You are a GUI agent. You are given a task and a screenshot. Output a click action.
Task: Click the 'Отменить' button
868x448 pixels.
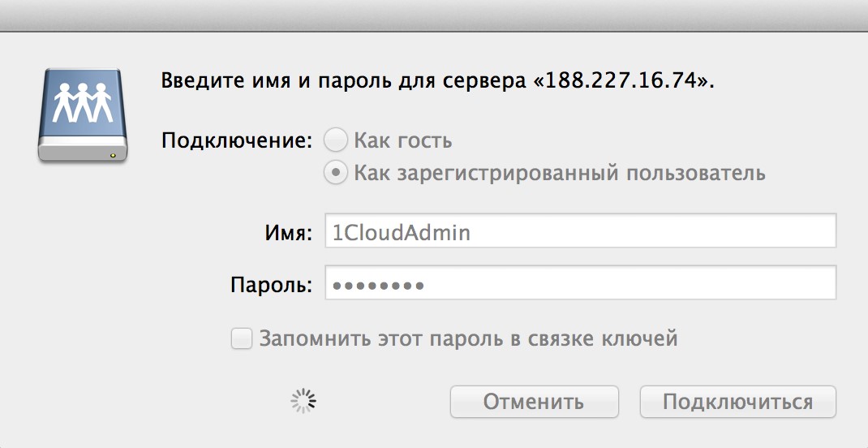(534, 402)
